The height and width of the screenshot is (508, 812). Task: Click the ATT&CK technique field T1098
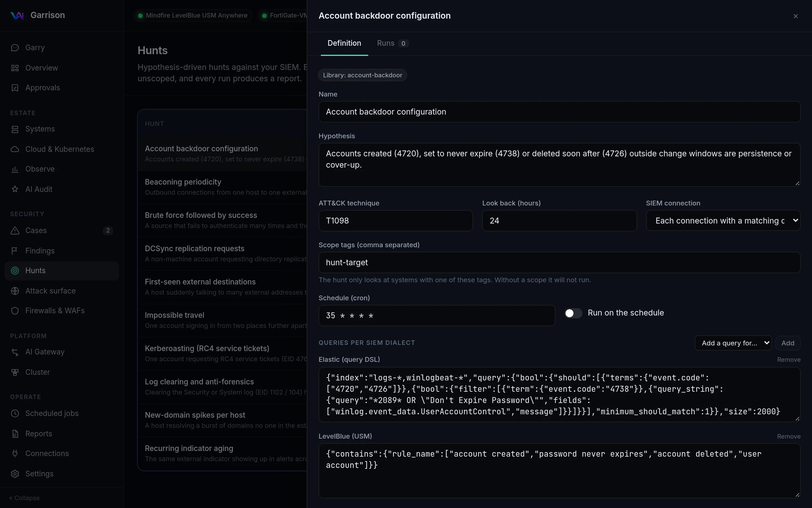pos(396,221)
